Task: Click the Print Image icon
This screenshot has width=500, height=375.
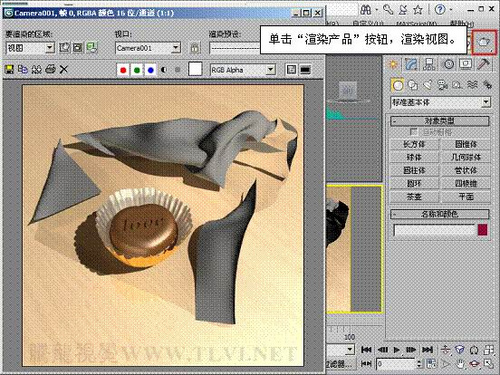Action: click(50, 69)
